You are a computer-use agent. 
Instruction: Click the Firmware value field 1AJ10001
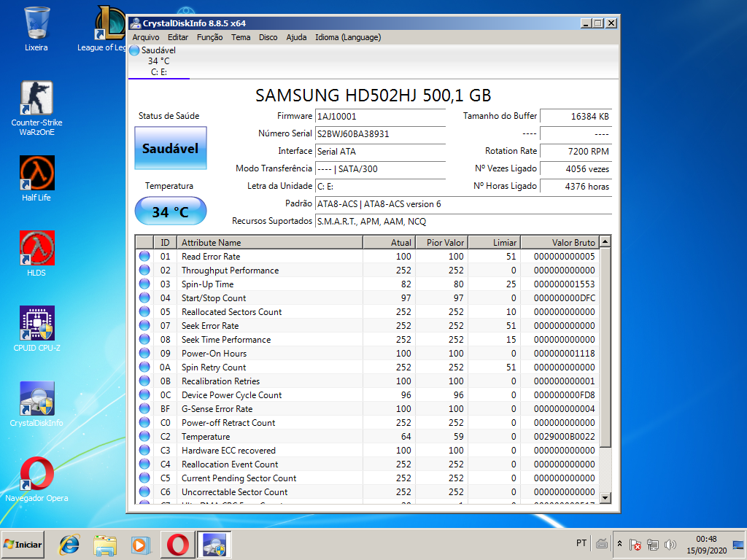(380, 117)
